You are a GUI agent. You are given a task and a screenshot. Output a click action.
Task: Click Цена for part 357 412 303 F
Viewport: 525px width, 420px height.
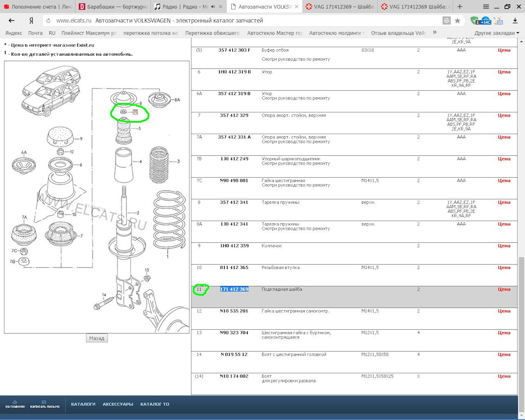click(504, 50)
